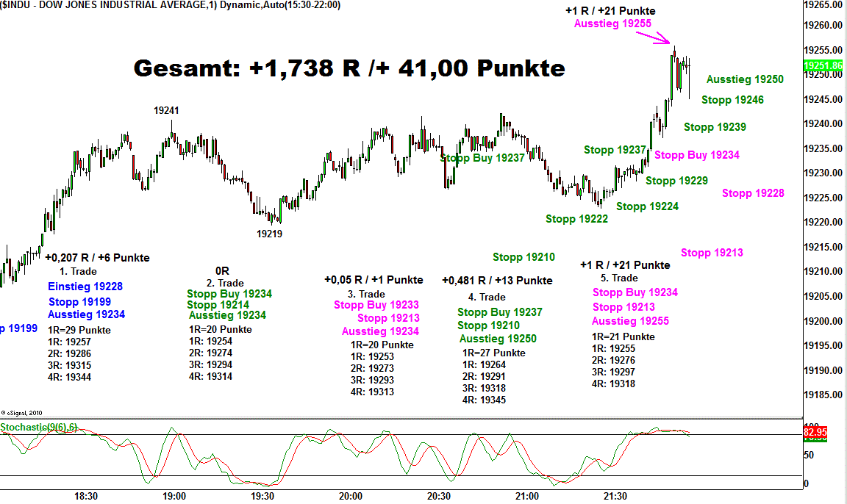Select the 0R result above 2. Trade
Screen dimensions: 847x504
click(222, 270)
